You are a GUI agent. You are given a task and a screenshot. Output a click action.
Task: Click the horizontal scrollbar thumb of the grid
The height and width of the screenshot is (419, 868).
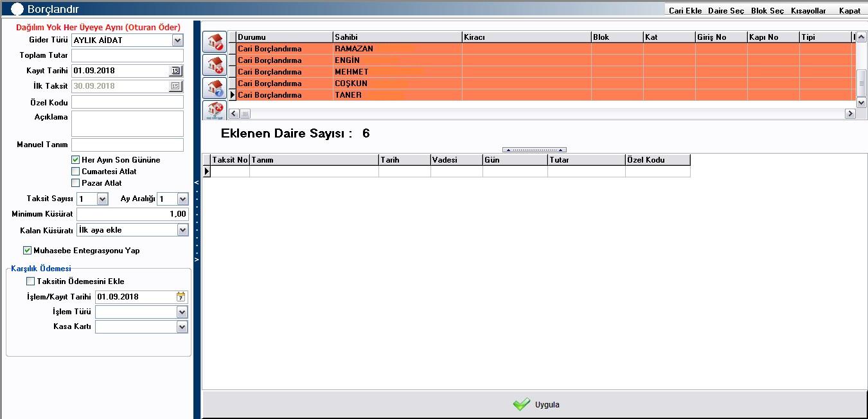pyautogui.click(x=245, y=114)
